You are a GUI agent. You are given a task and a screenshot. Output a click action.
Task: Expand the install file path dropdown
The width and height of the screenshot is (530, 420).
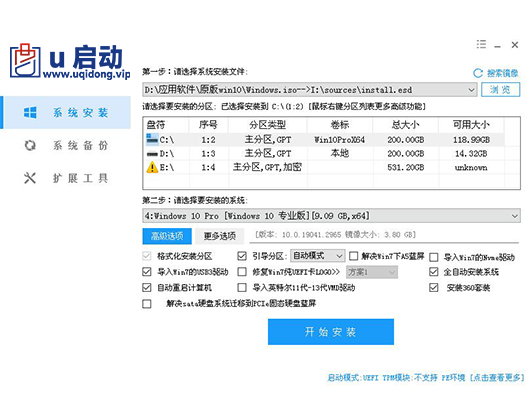point(471,90)
